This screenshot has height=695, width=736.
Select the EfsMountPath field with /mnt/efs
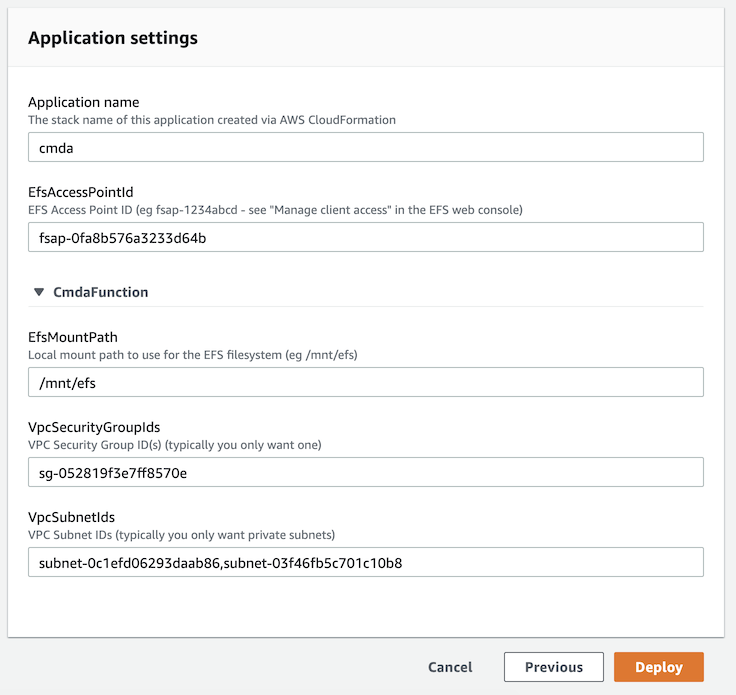click(x=365, y=382)
